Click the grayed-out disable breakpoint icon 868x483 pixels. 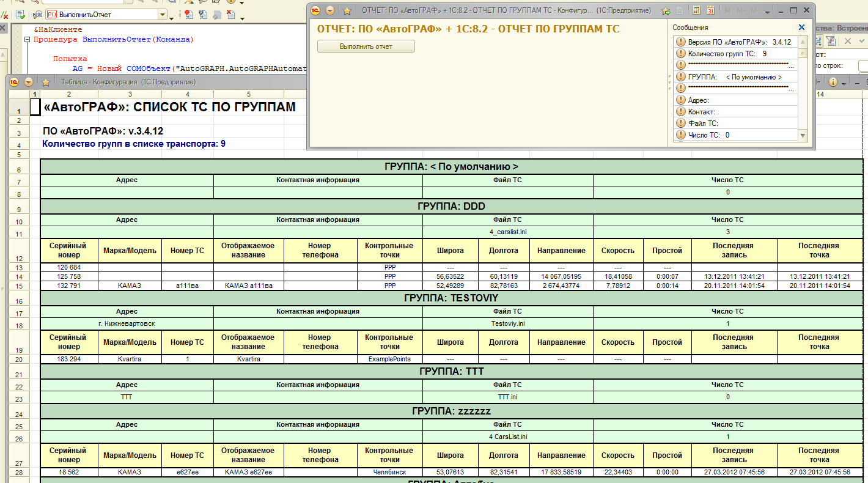click(216, 14)
